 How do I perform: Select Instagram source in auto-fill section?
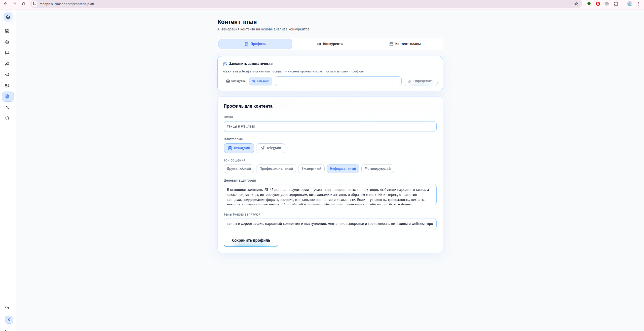tap(235, 81)
